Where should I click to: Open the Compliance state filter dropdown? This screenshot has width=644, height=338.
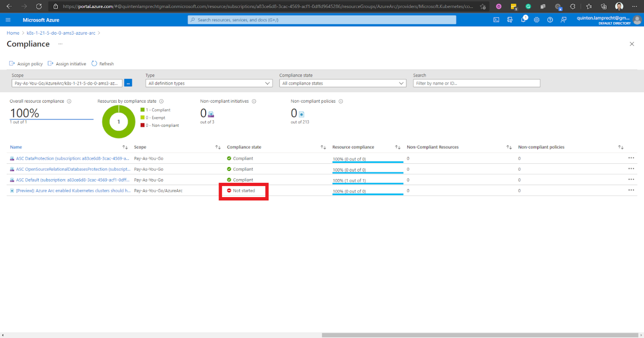click(343, 83)
